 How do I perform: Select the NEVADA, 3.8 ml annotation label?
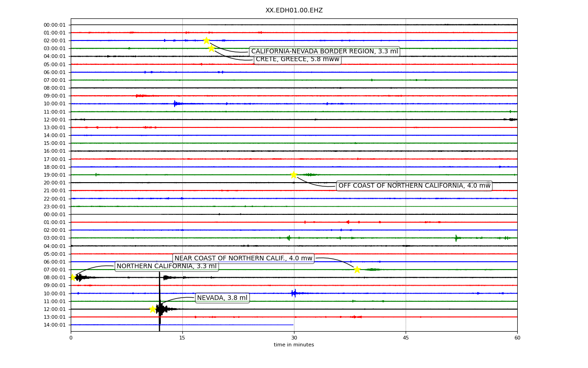[222, 298]
